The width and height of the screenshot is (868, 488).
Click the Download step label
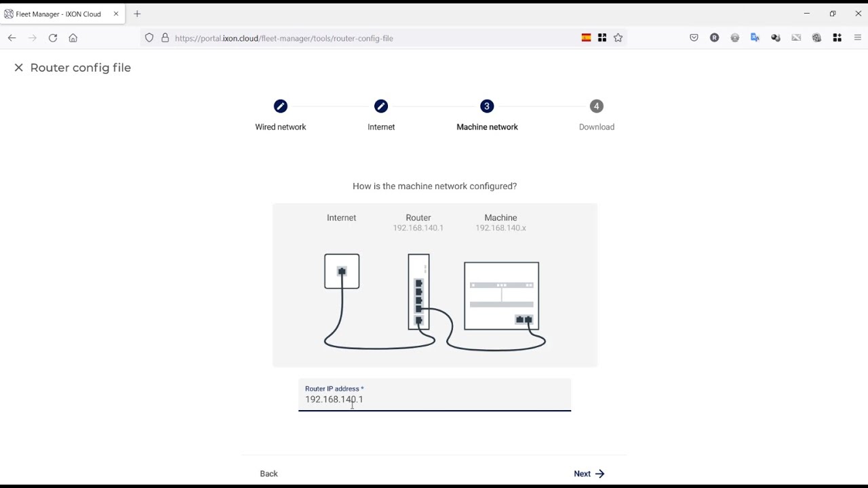click(597, 127)
